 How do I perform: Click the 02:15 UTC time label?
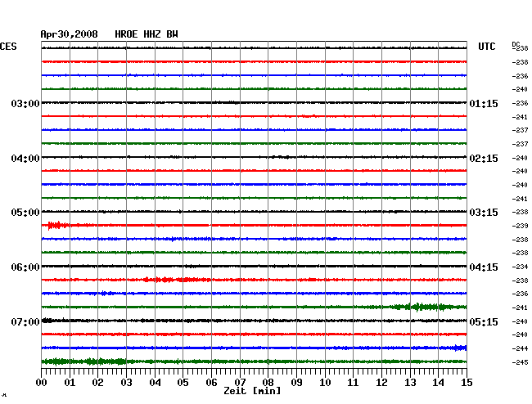click(484, 159)
